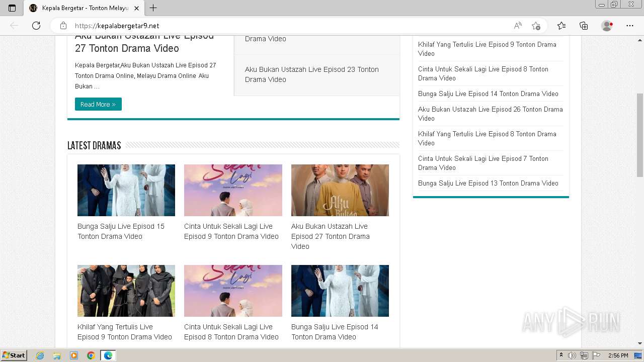Open Action Center flag icon
The image size is (644, 362).
pyautogui.click(x=596, y=355)
